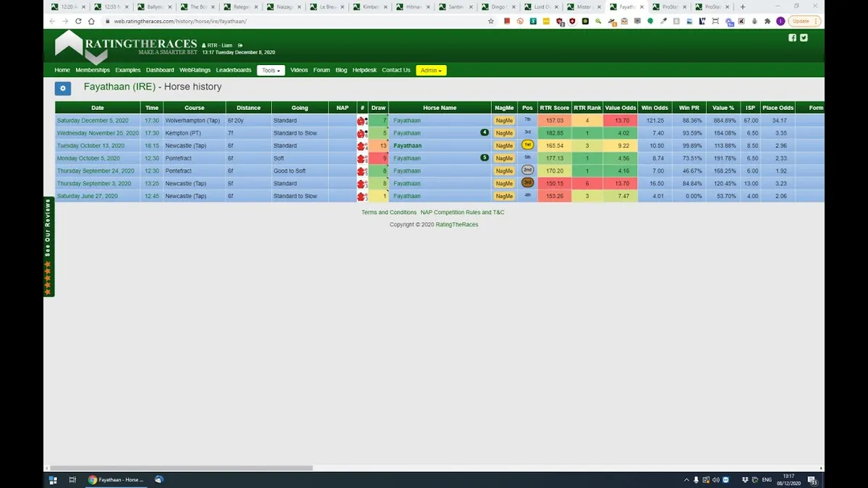Open Wednesday November 25, 2020 race link
The image size is (868, 488).
point(98,133)
